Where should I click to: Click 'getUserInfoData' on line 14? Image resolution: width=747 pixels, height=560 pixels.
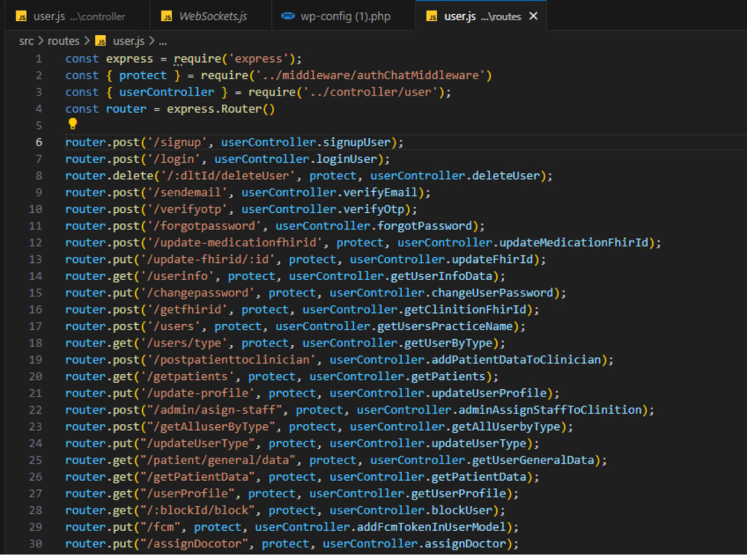[x=441, y=276]
